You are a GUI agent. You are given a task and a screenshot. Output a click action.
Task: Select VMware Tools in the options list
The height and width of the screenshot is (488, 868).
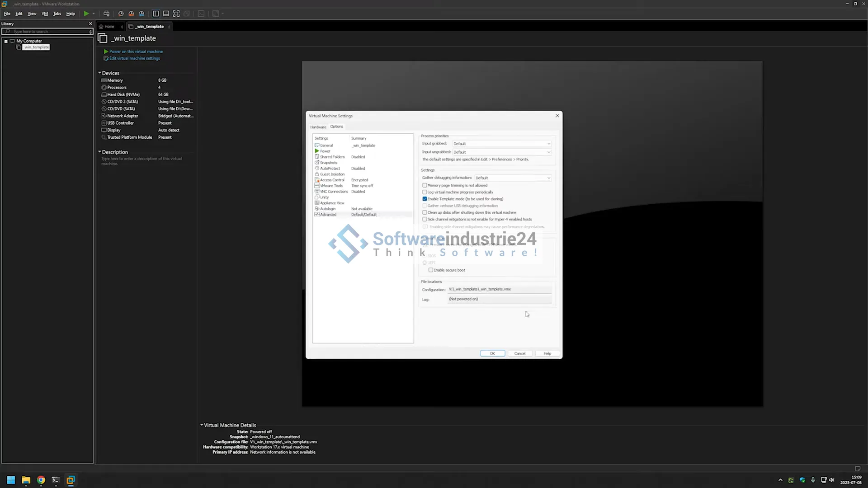331,186
